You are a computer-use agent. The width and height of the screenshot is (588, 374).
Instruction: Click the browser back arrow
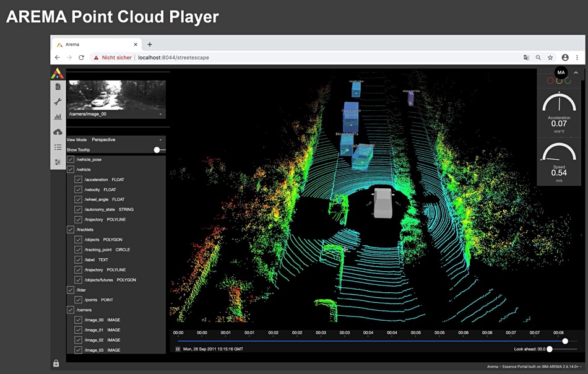pyautogui.click(x=58, y=58)
